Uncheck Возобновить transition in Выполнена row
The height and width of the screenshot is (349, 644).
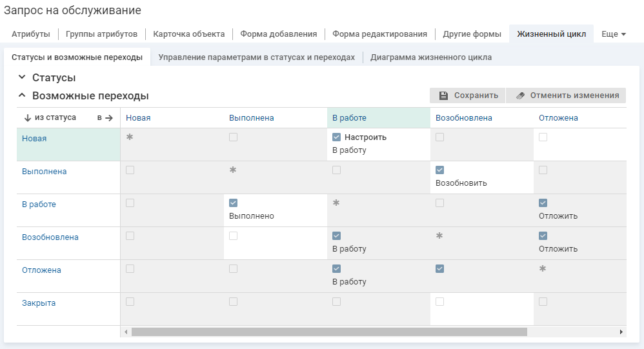pos(439,170)
